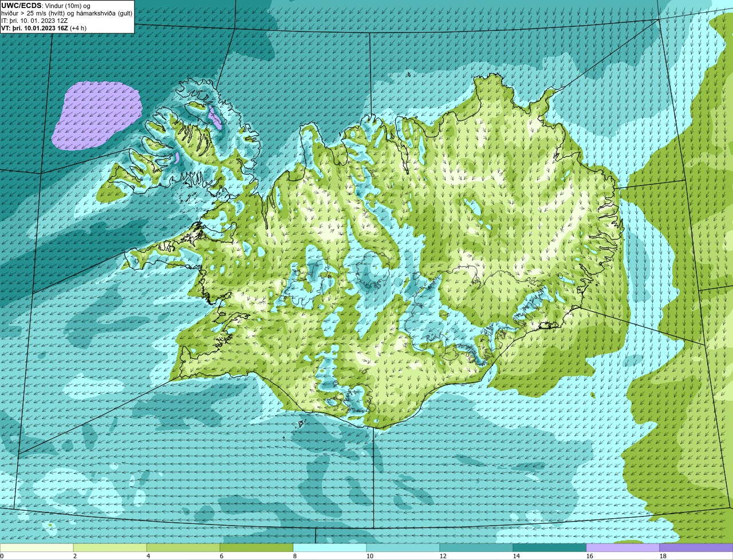Click the "18" label on the wind scale
This screenshot has width=733, height=560.
(x=663, y=556)
